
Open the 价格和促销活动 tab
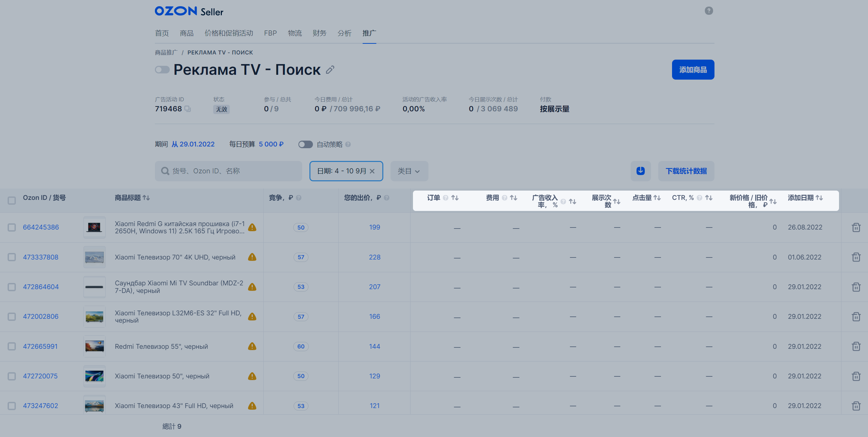(x=229, y=33)
